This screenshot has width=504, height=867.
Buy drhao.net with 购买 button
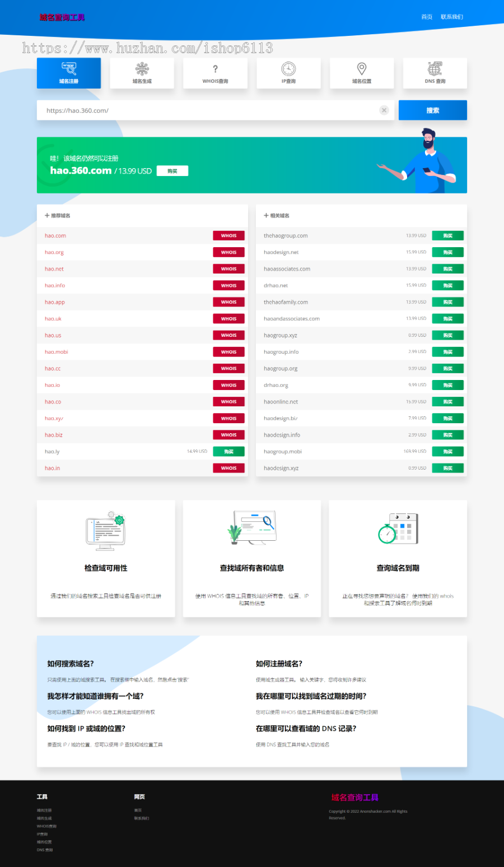[x=447, y=286]
